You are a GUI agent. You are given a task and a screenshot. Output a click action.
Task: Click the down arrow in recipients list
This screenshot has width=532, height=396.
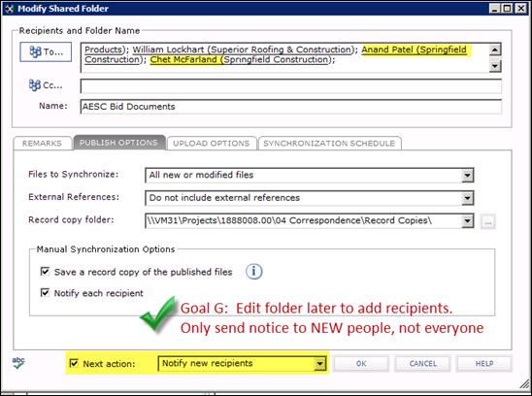click(495, 65)
